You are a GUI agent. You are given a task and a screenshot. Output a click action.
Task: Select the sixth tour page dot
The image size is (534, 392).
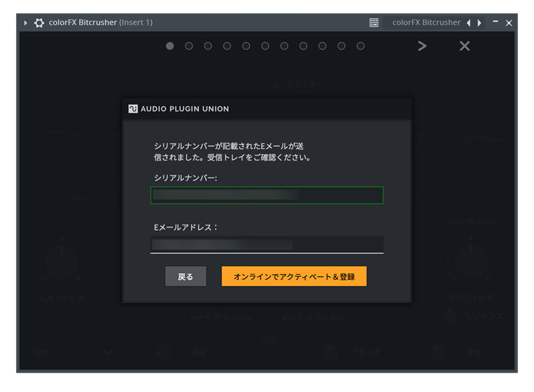click(x=265, y=46)
